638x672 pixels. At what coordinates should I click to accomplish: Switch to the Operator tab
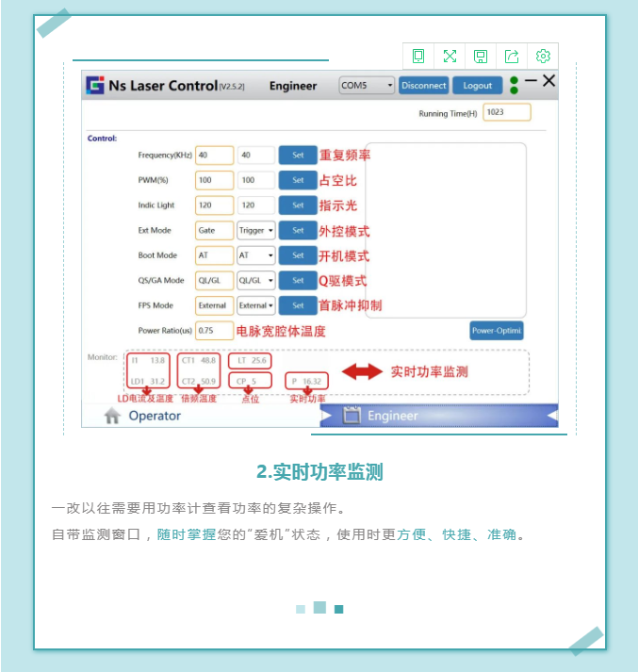(155, 417)
